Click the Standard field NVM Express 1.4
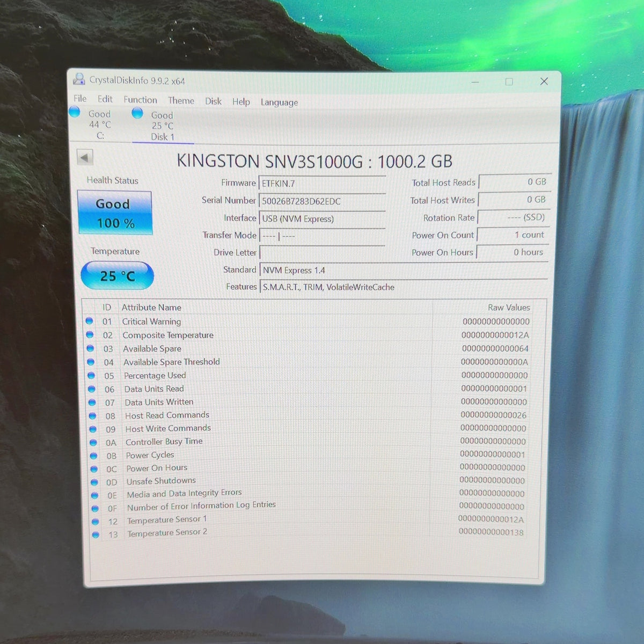Screen dimensions: 644x644 tap(404, 270)
